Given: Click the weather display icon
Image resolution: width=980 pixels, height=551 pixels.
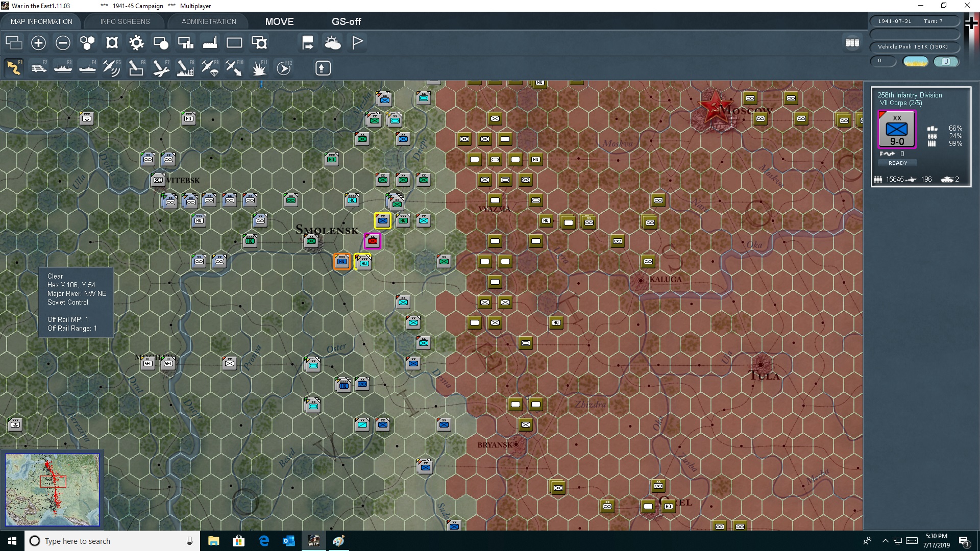Looking at the screenshot, I should coord(333,43).
